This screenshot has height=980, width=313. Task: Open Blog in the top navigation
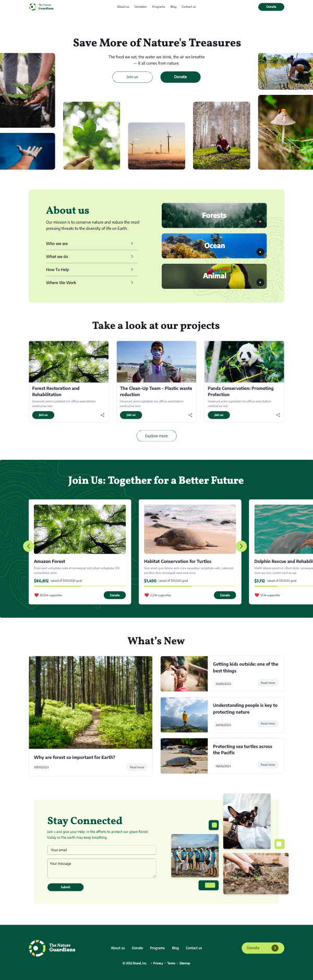tap(173, 7)
